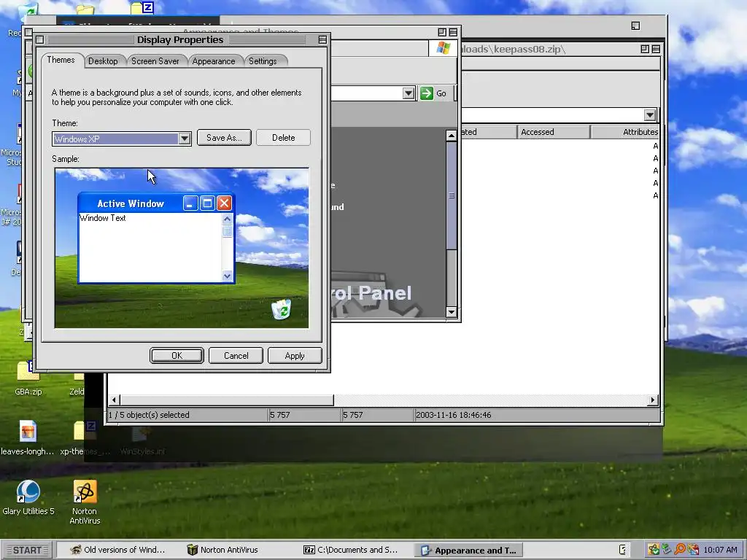Click the Control Panel vertical scrollbar thumb
747x560 pixels.
coord(451,195)
